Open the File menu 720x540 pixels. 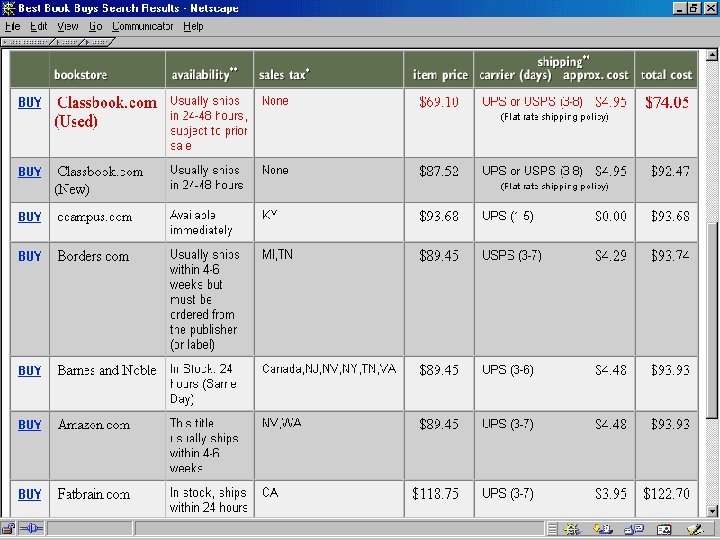12,27
